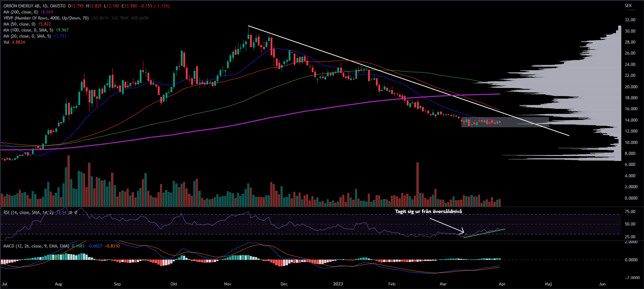This screenshot has height=289, width=644.
Task: Select the MACD (12, 26, close, 9) legend
Action: tap(36, 246)
